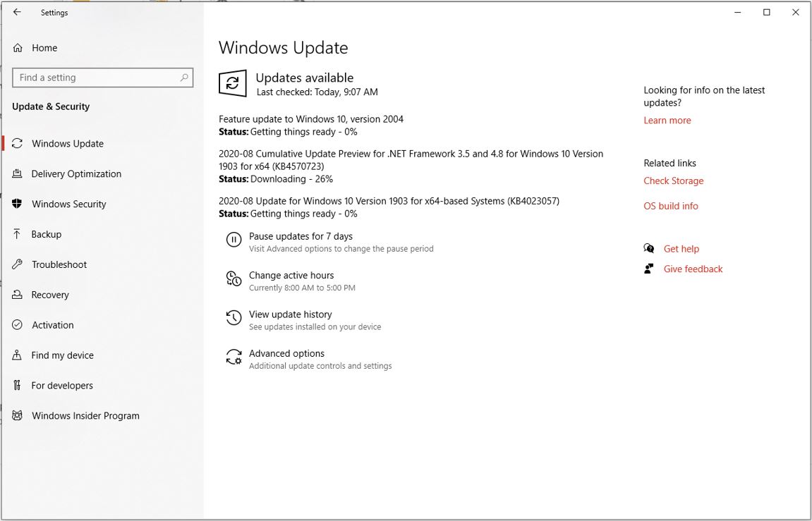Click the active hours clock icon

coord(234,278)
